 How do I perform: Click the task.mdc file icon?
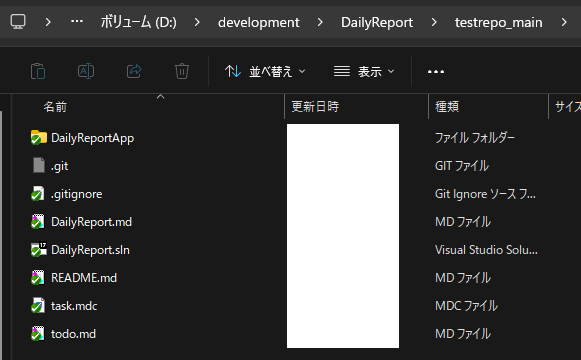click(38, 306)
